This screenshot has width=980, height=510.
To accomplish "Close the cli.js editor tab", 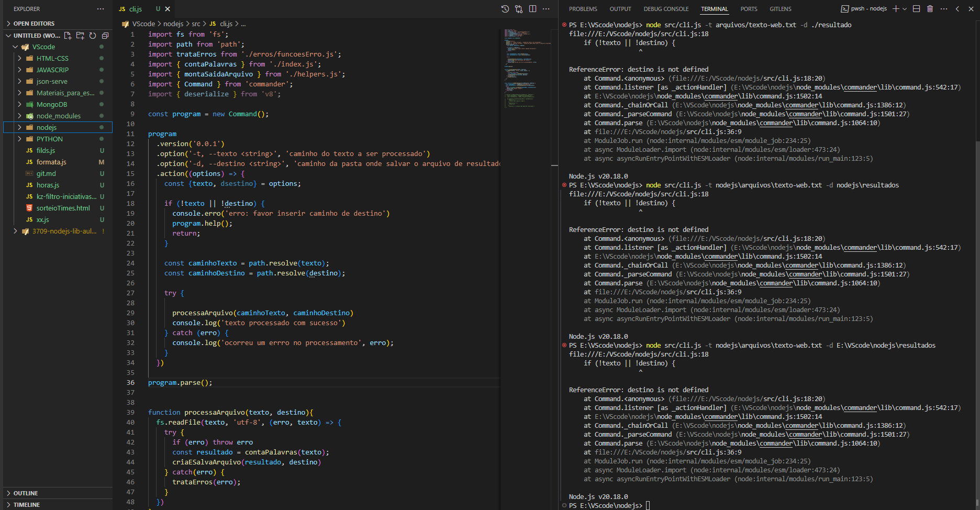I will click(168, 9).
